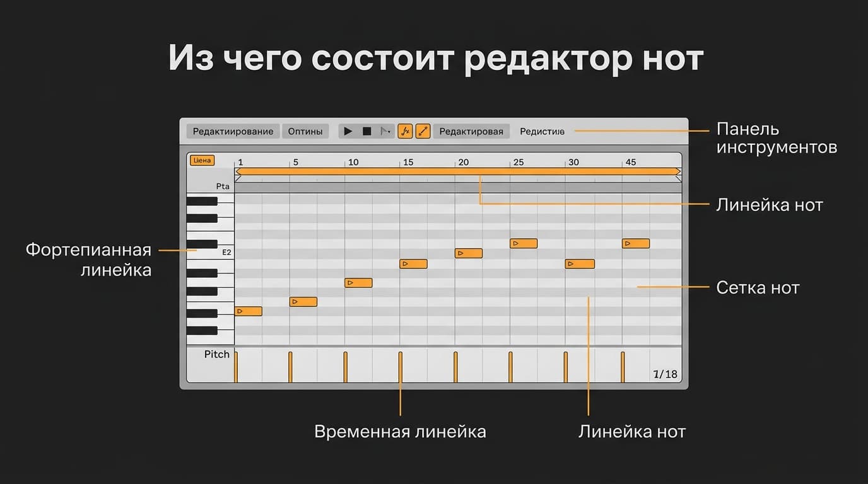Toggle the orange line draw tool button
The image size is (868, 484).
[x=423, y=131]
